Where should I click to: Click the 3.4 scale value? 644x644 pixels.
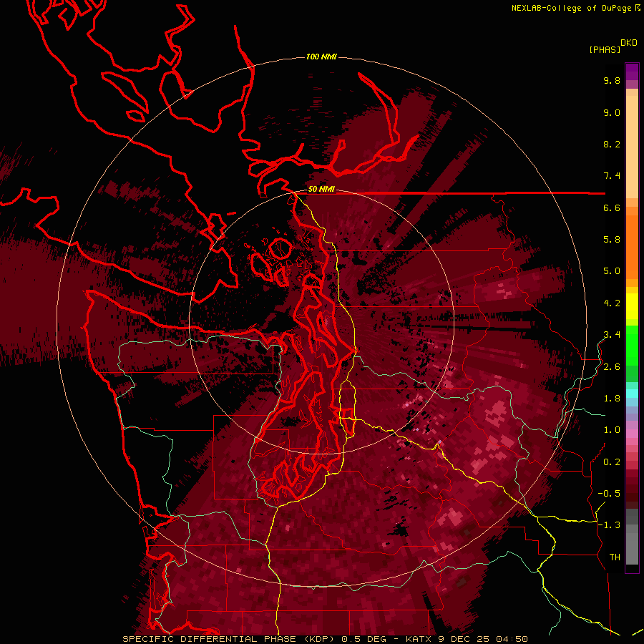[x=612, y=335]
